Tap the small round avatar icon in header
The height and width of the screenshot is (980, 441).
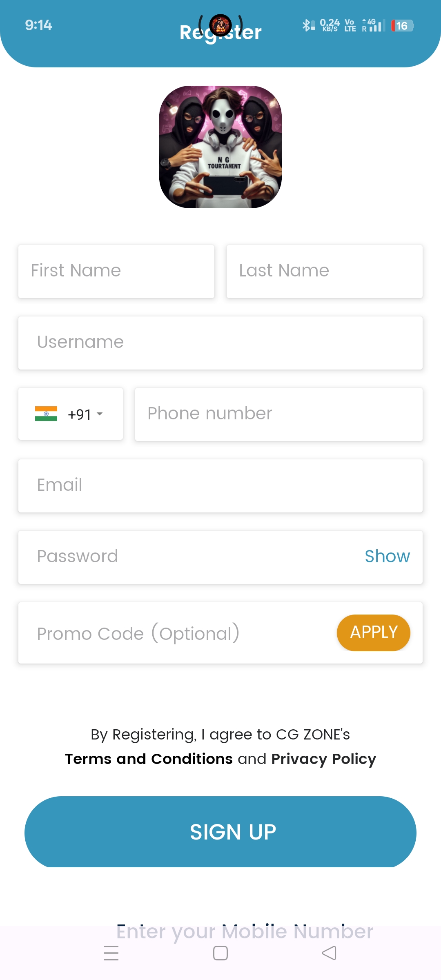click(220, 25)
